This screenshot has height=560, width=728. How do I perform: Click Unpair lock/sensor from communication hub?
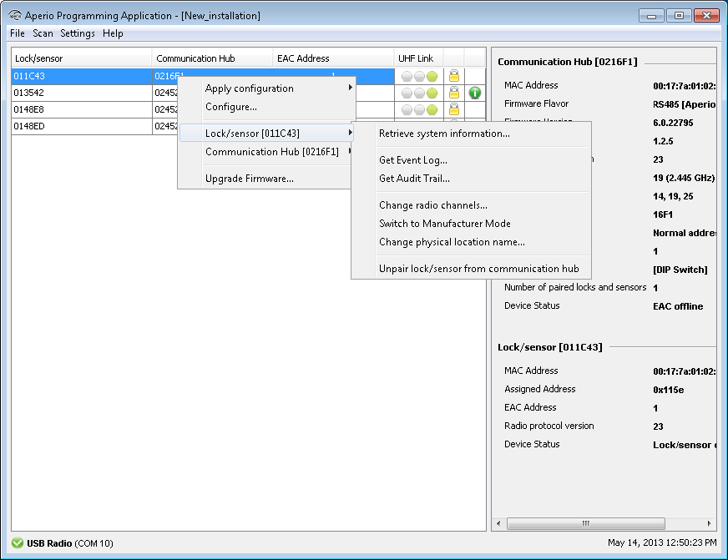(471, 269)
